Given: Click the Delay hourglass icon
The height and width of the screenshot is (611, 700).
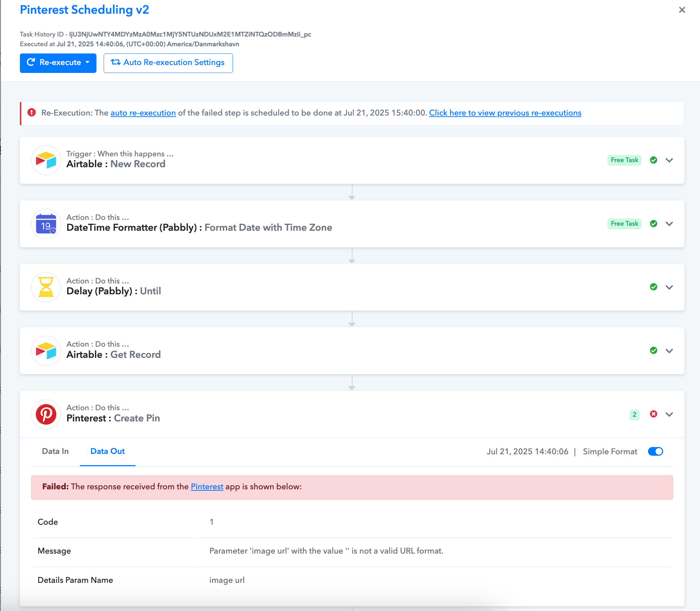Looking at the screenshot, I should click(x=46, y=287).
